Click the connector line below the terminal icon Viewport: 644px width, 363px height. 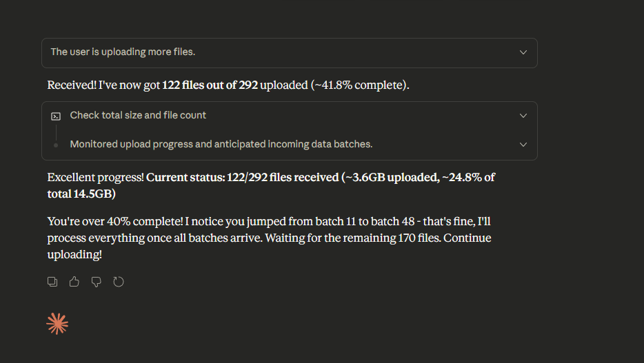[x=56, y=131]
